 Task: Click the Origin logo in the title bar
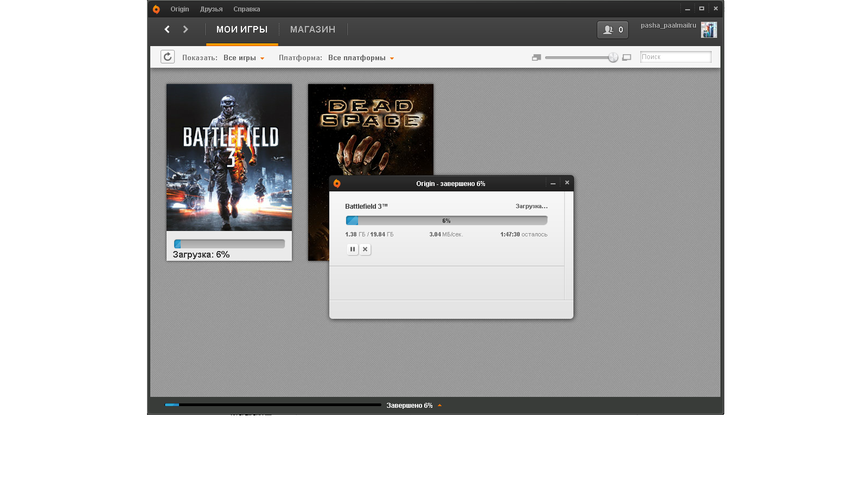click(156, 9)
